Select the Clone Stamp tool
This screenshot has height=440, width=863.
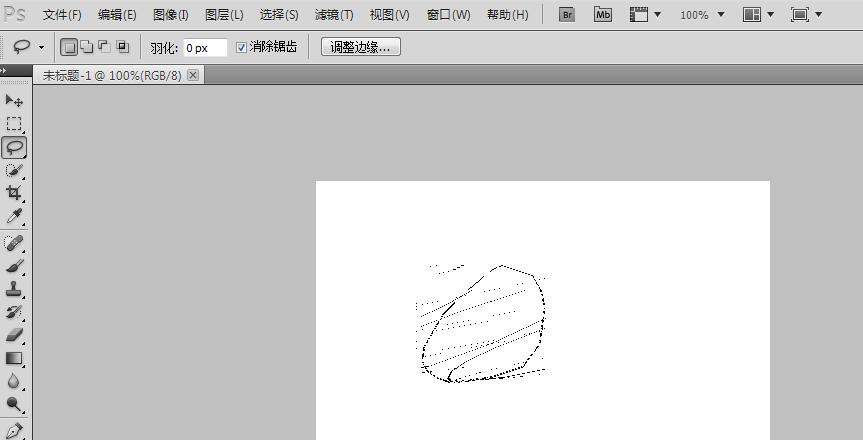coord(14,289)
